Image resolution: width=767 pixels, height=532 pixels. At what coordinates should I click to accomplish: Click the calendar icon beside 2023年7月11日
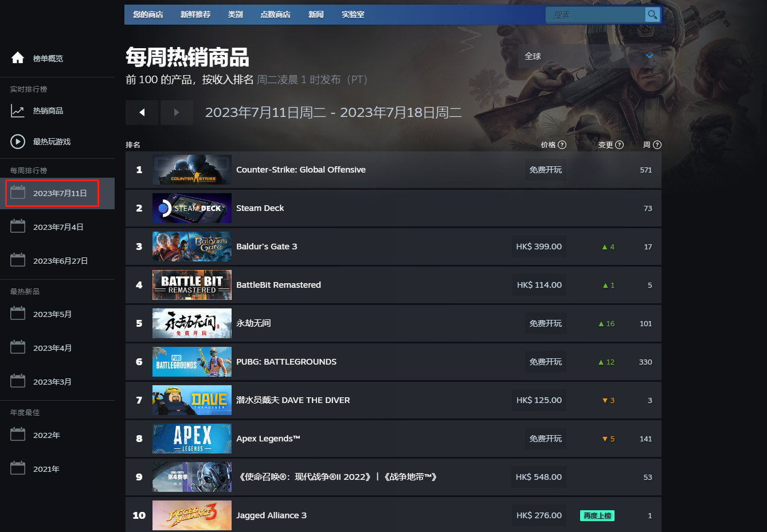coord(18,193)
